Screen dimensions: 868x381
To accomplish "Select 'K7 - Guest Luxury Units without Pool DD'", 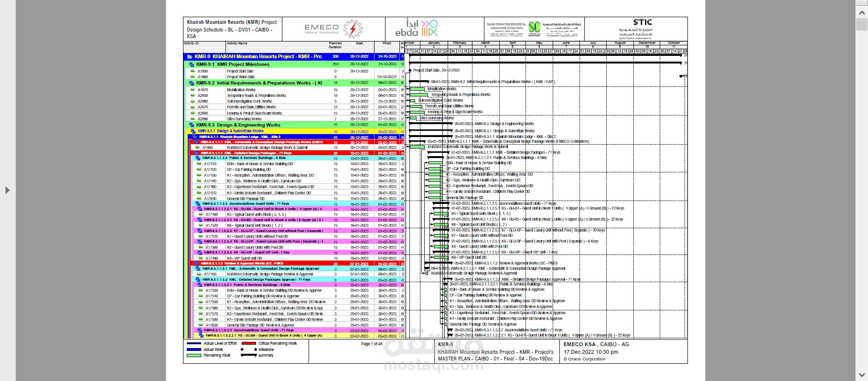I will (x=257, y=236).
